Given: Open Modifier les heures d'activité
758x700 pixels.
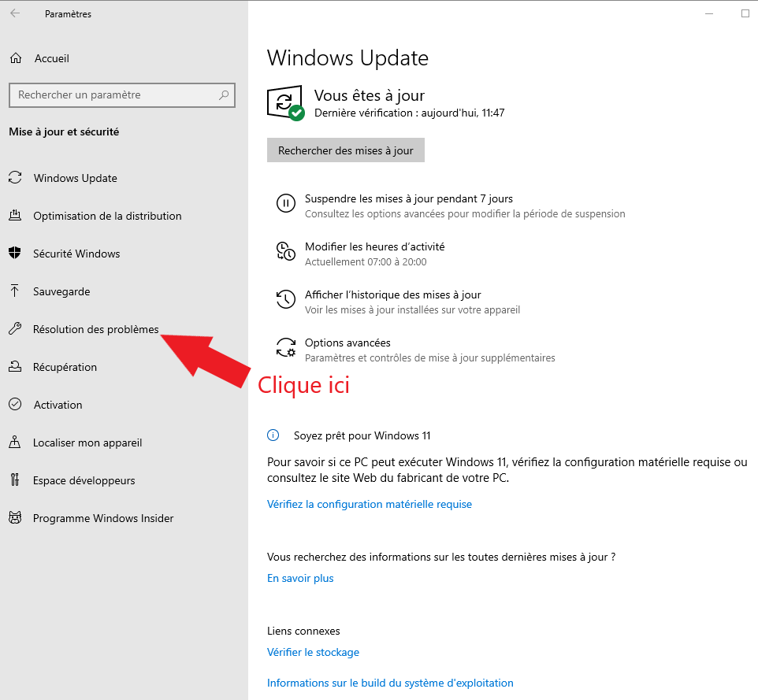Looking at the screenshot, I should pos(374,246).
